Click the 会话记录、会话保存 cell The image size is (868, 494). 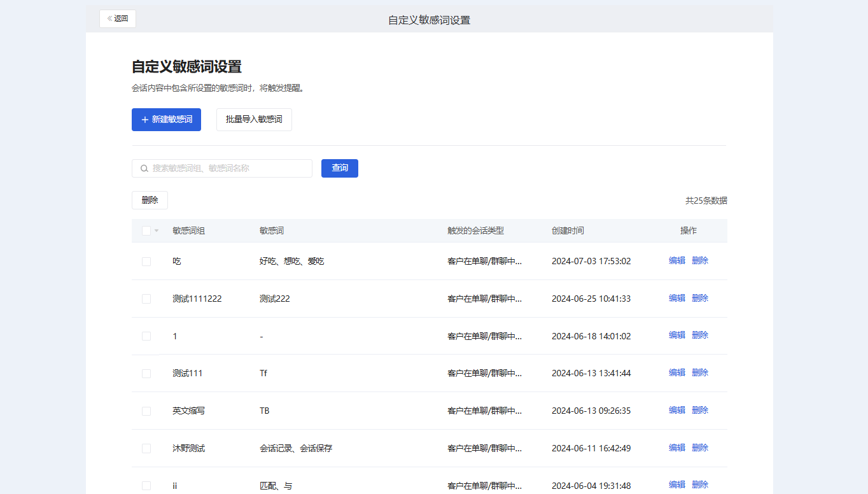coord(296,448)
